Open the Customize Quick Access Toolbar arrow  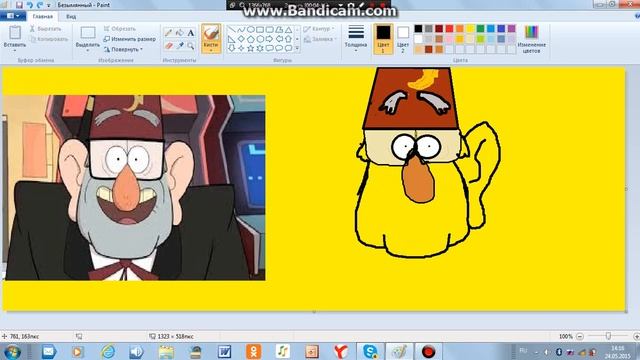[x=49, y=5]
